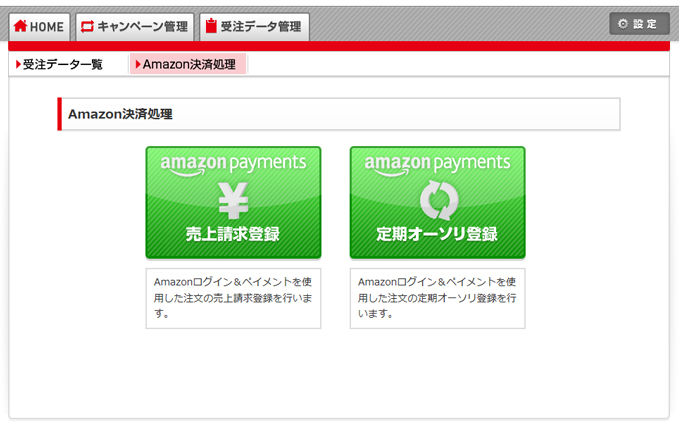Screen dimensions: 680x429
Task: Click the 売上請求登録を行います description text
Action: pyautogui.click(x=233, y=298)
